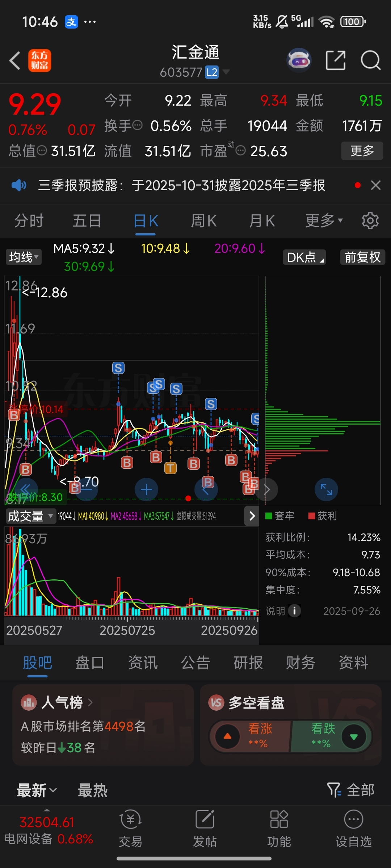391x868 pixels.
Task: Select the 股吧 tab
Action: click(37, 663)
